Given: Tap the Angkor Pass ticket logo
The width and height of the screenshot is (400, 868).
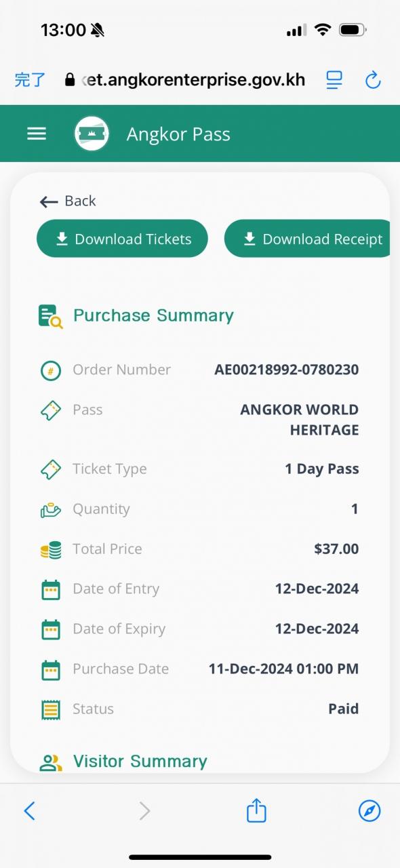Looking at the screenshot, I should (x=92, y=134).
